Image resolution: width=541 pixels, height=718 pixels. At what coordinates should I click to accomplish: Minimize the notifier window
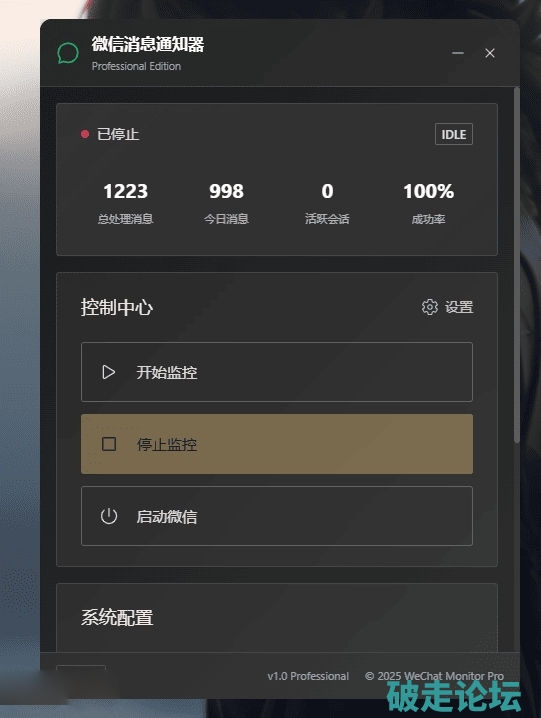click(458, 53)
